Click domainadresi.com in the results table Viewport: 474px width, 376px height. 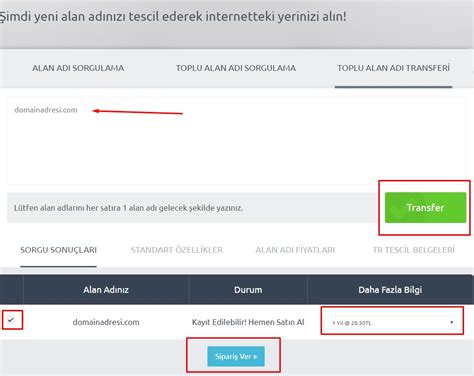[106, 322]
